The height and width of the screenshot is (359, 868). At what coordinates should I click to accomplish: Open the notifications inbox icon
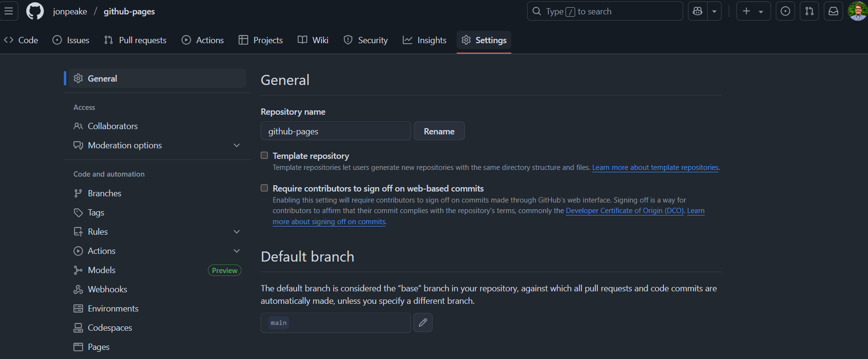(833, 11)
